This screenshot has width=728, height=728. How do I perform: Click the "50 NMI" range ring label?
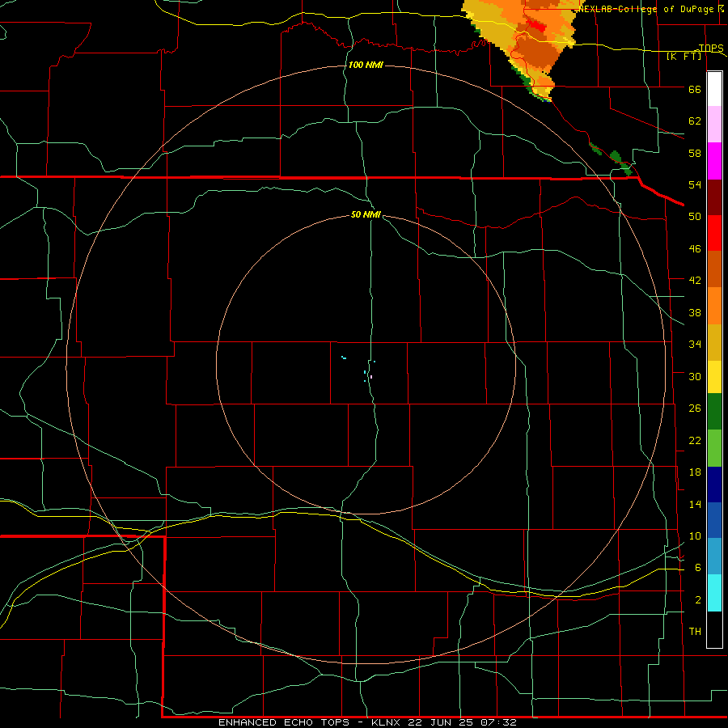366,214
